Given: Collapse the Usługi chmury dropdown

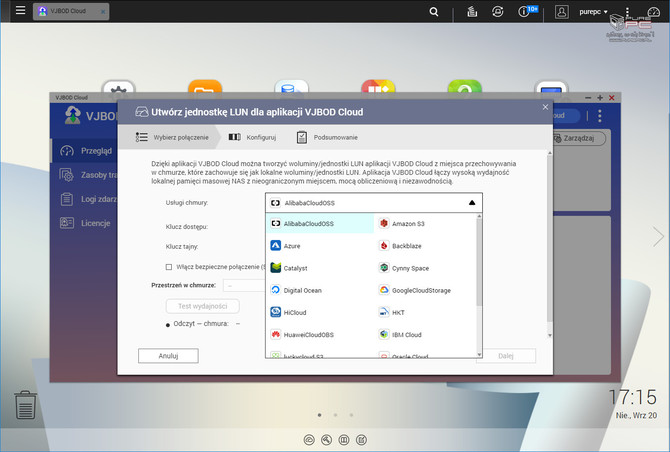Looking at the screenshot, I should click(x=472, y=203).
